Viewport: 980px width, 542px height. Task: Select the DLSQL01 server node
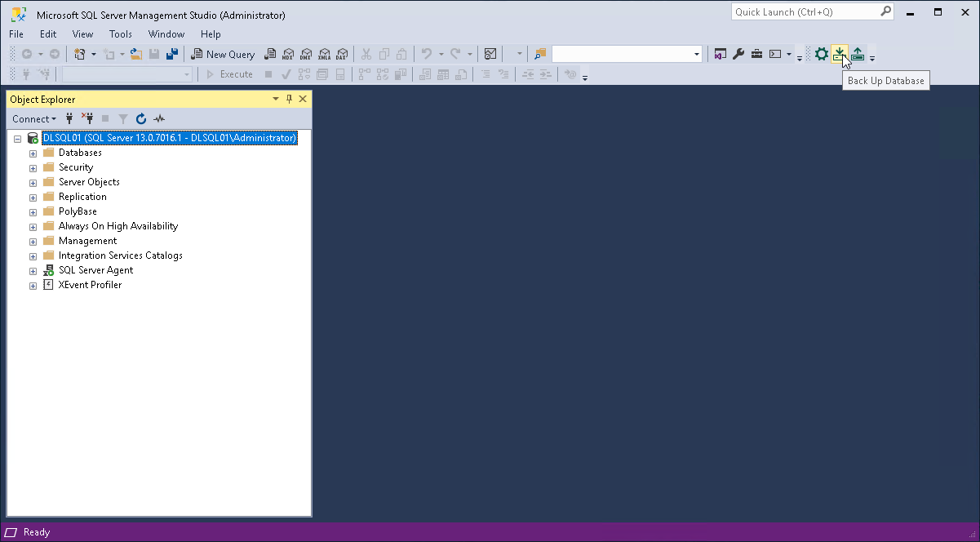(163, 138)
